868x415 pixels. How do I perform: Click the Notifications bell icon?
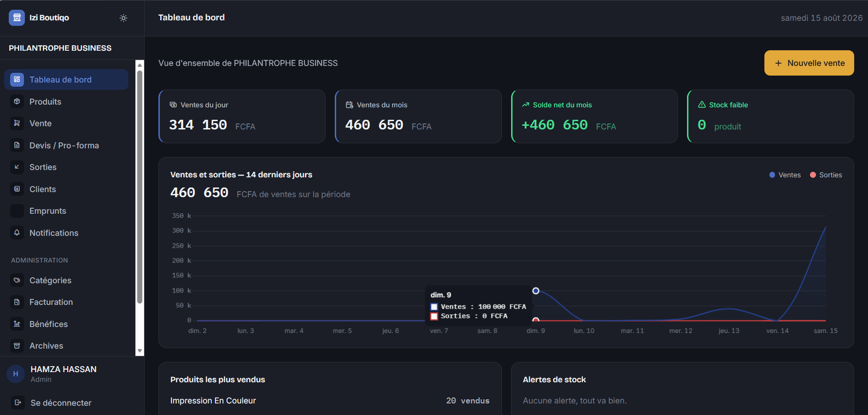(17, 233)
